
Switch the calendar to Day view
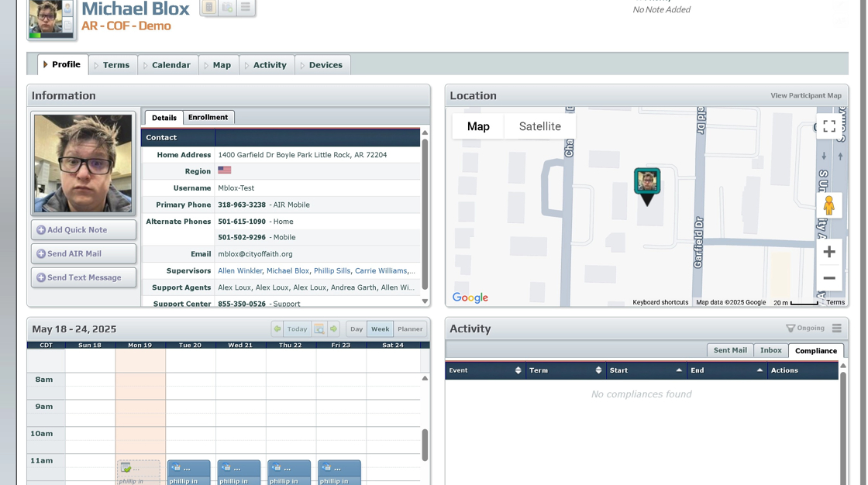point(356,328)
